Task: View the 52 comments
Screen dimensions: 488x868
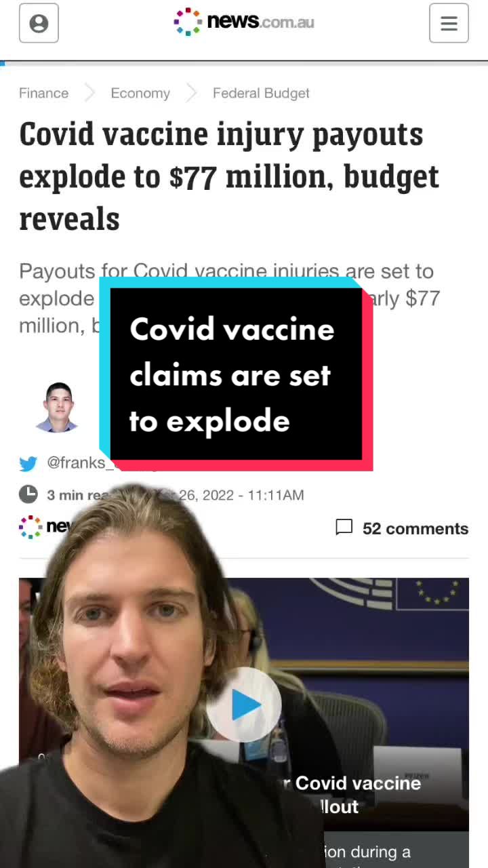Action: 415,528
